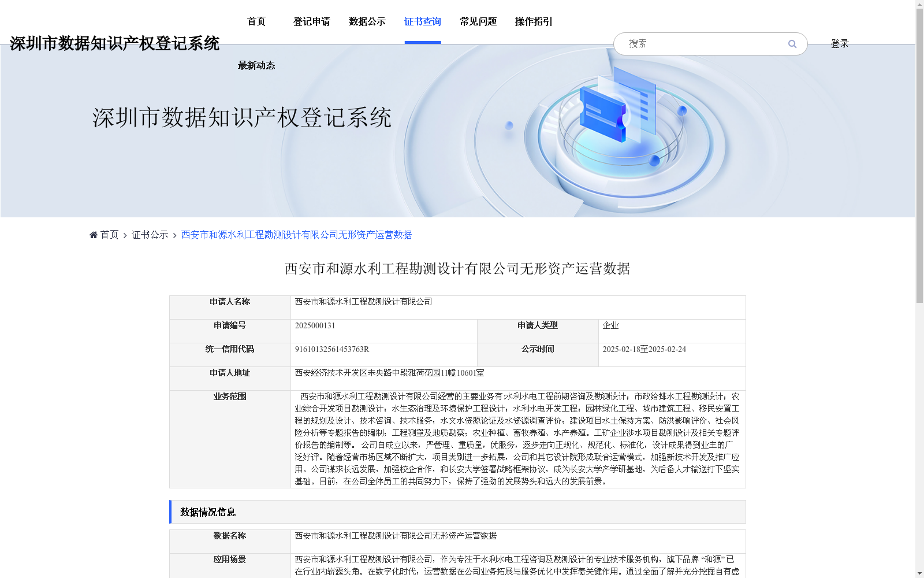
Task: Click the applicant address value cell
Action: 518,379
